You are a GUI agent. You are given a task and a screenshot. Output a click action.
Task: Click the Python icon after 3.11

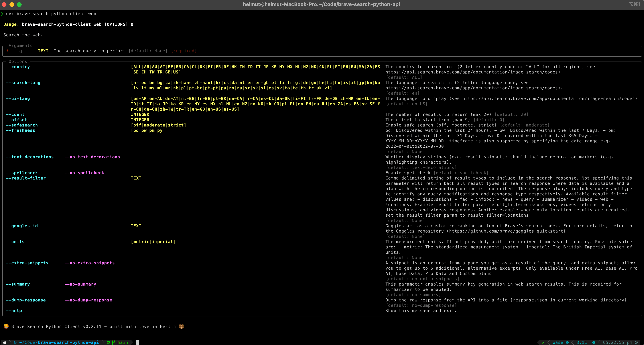coord(594,342)
